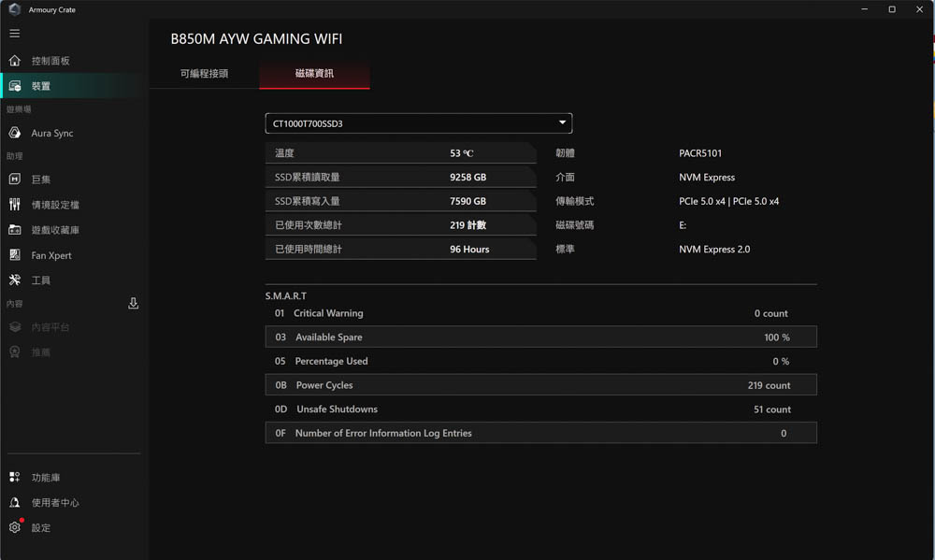Open 內容平台 in sidebar
935x560 pixels.
[x=50, y=327]
